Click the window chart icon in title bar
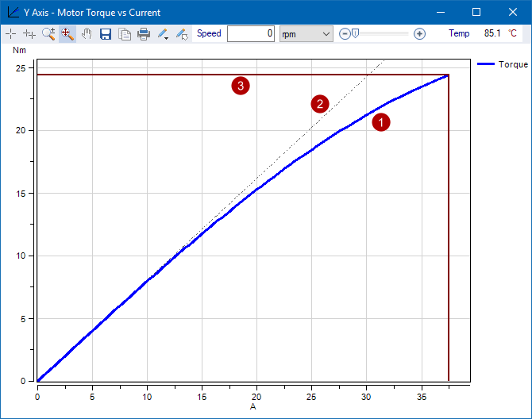This screenshot has width=532, height=419. (13, 12)
